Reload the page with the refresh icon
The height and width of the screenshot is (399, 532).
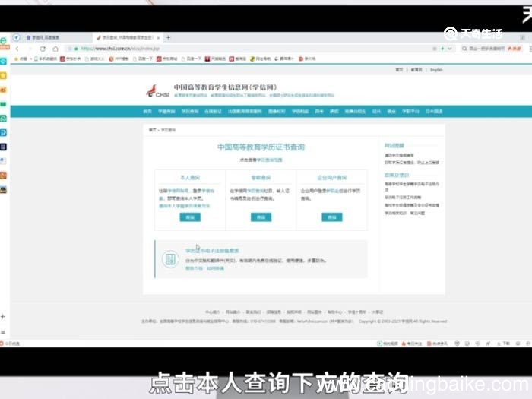[x=43, y=49]
